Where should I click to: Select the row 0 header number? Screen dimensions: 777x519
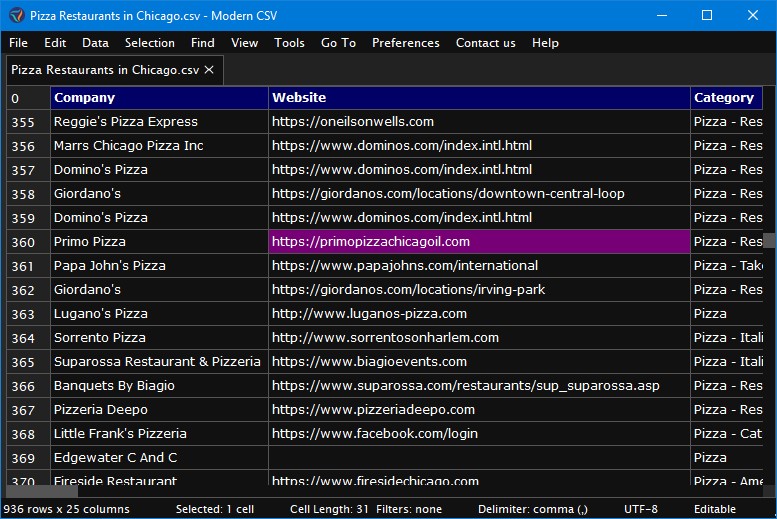tap(28, 98)
